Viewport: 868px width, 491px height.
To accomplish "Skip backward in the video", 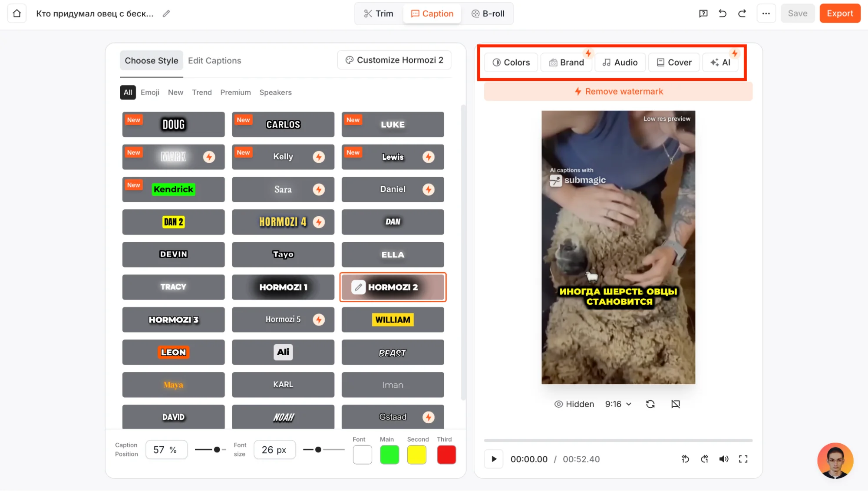I will [x=685, y=459].
